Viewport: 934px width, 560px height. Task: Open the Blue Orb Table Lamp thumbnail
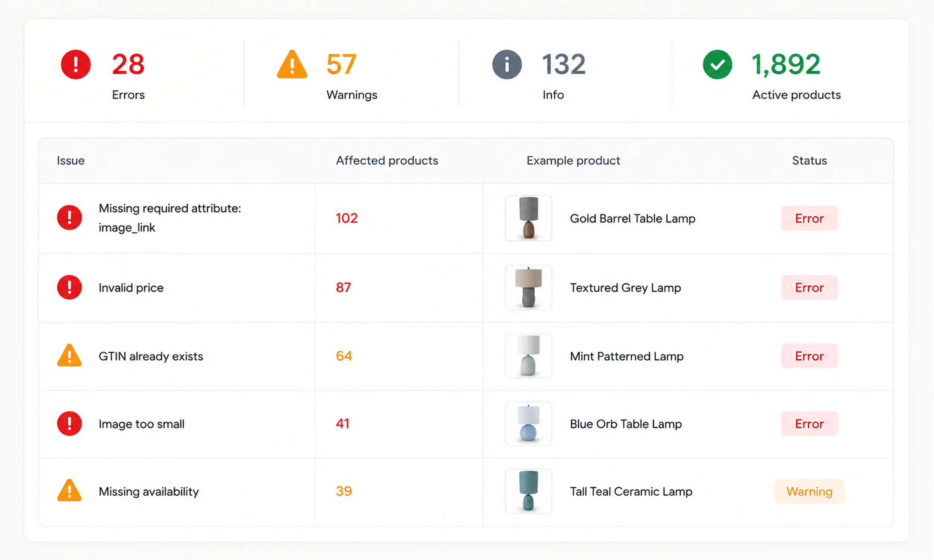tap(529, 424)
